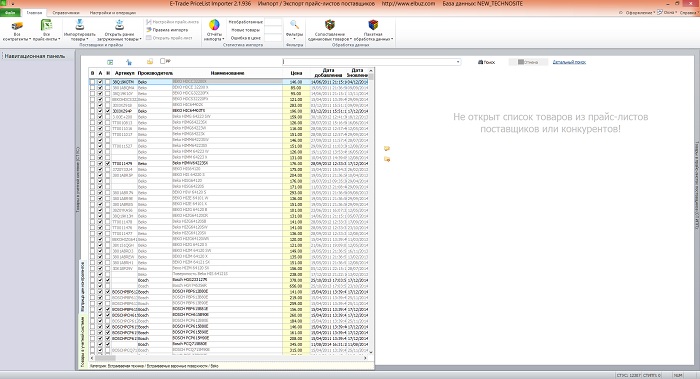This screenshot has height=379, width=700.
Task: Toggle the H checkbox in the TT0011479 row
Action: click(108, 163)
